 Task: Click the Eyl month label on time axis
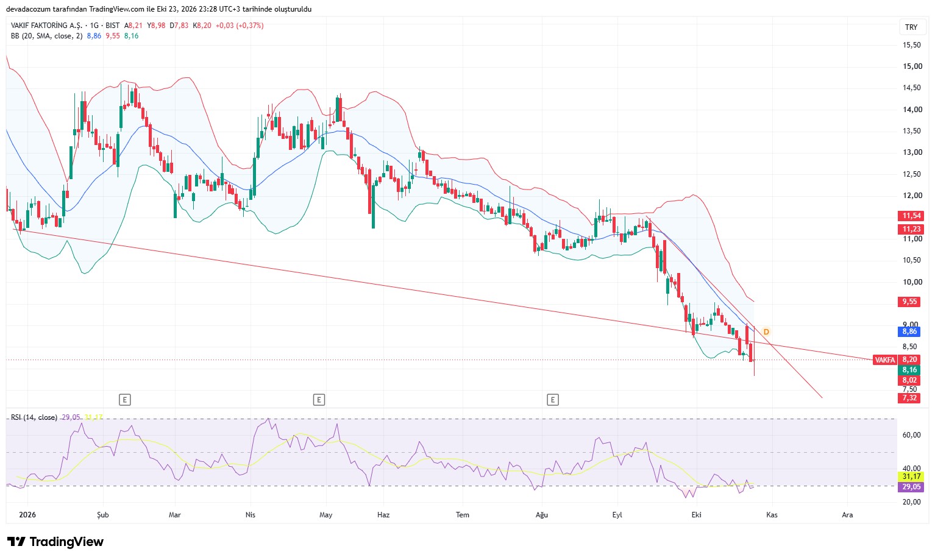coord(617,515)
